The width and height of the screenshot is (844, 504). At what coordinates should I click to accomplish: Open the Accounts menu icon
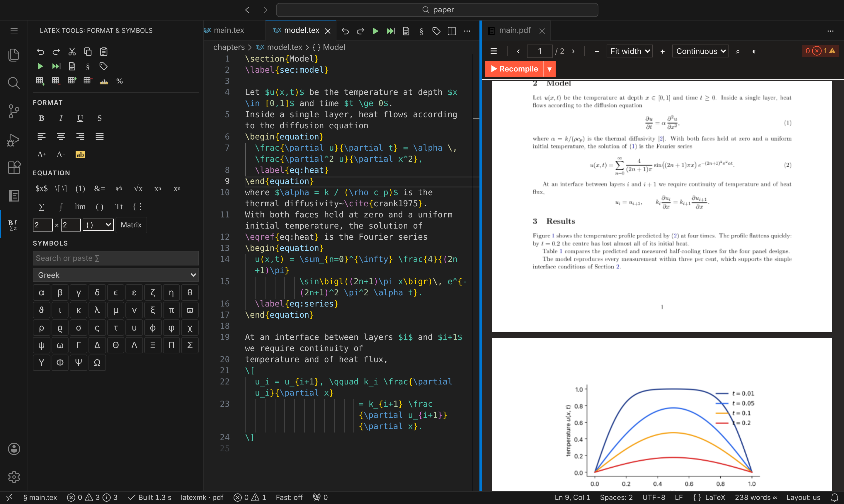(13, 449)
